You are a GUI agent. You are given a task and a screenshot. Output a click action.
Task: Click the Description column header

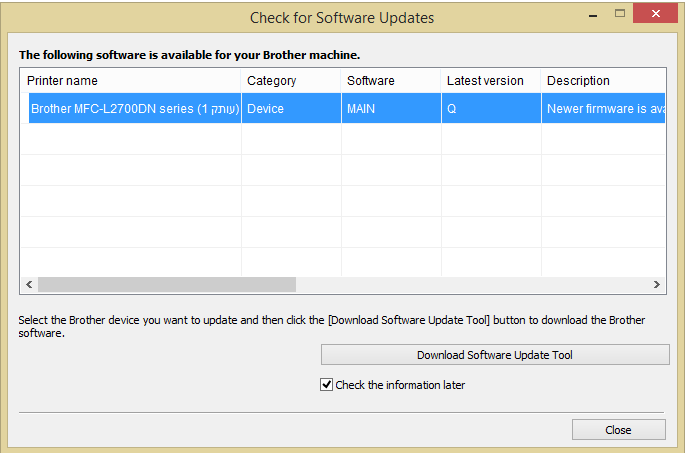pos(603,81)
